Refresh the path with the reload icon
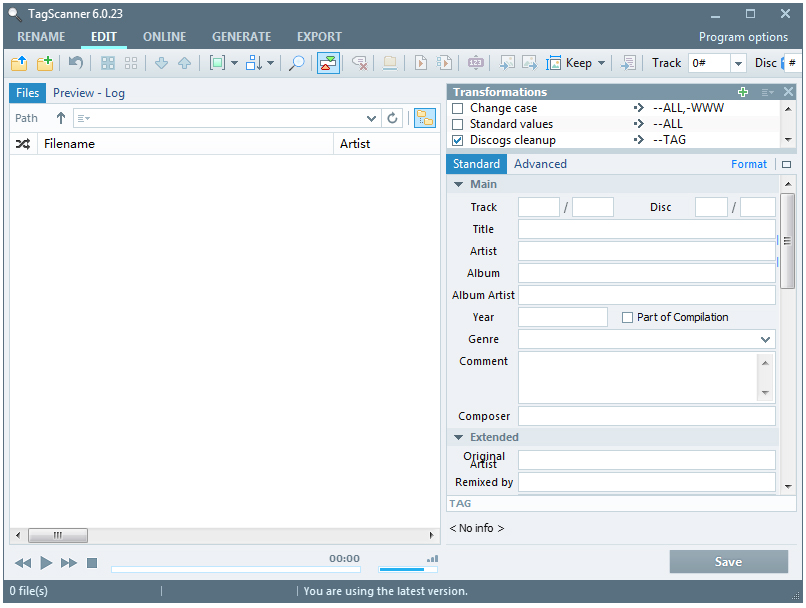 coord(392,118)
